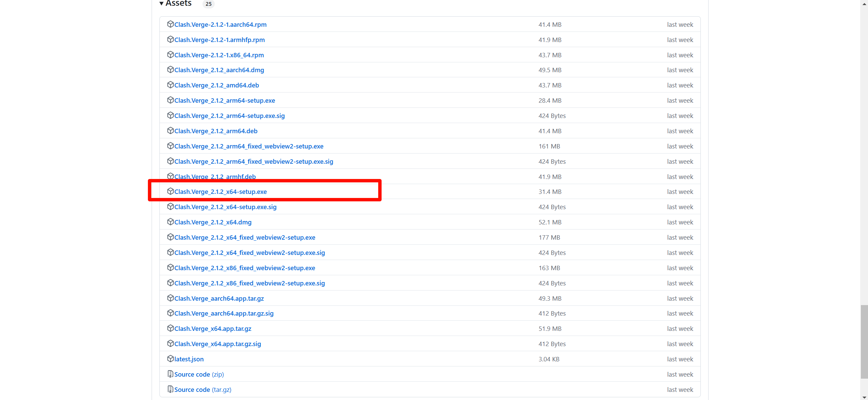Click package icon beside amd64.deb file

(x=170, y=85)
